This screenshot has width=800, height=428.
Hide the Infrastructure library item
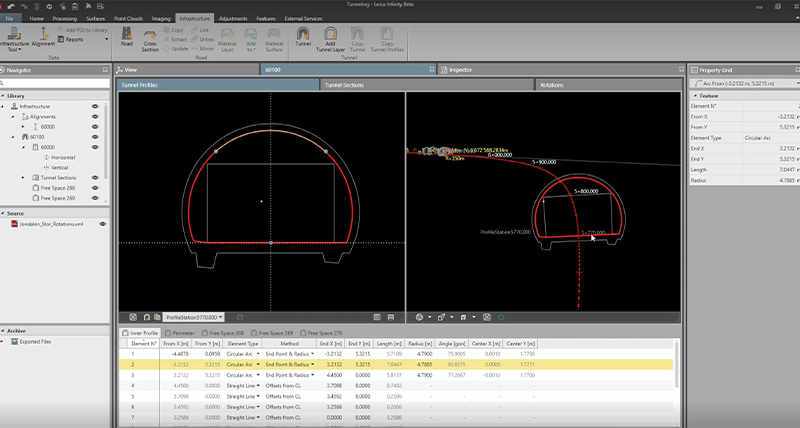[x=95, y=105]
